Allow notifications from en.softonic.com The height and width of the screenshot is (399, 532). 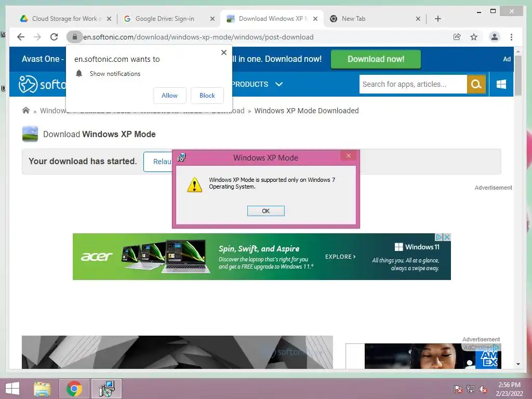[x=170, y=96]
